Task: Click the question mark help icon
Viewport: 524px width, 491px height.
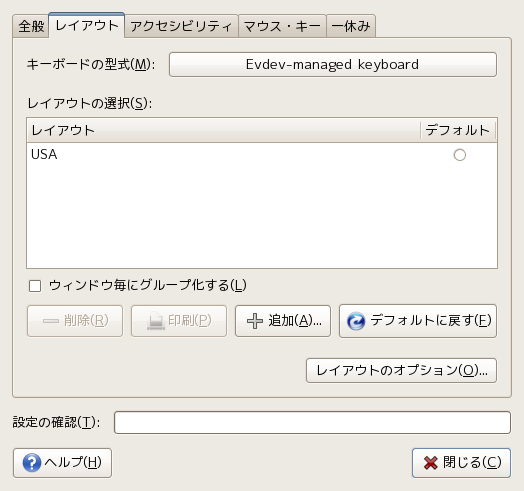Action: (x=32, y=463)
